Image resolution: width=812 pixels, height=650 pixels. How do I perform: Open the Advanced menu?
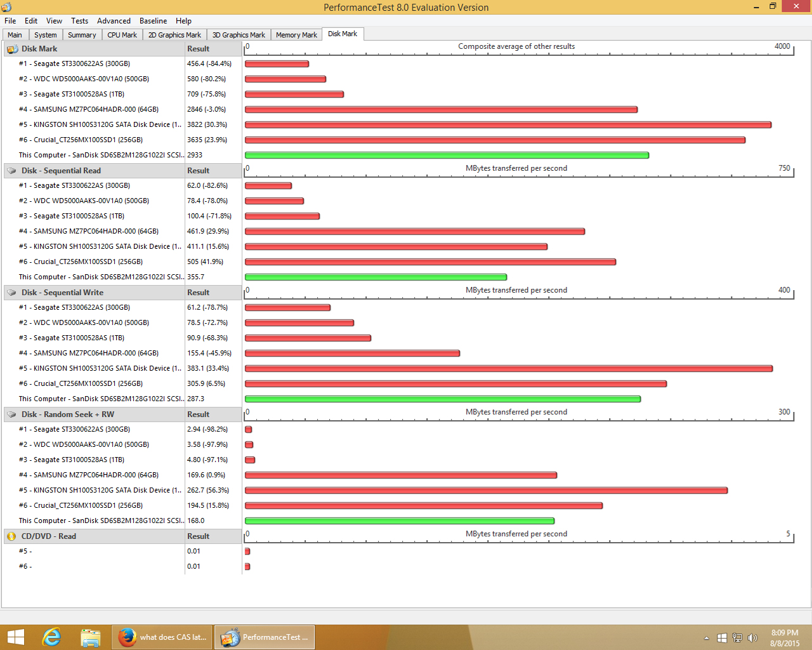[x=114, y=21]
